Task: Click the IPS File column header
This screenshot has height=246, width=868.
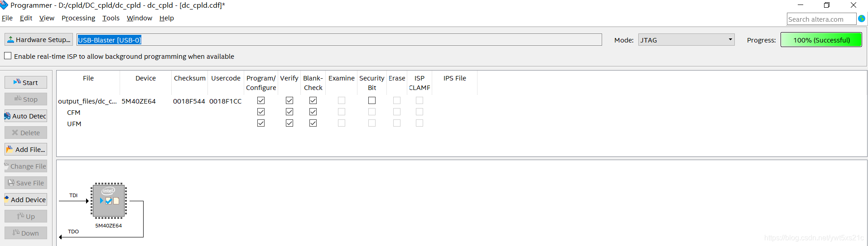Action: (455, 78)
